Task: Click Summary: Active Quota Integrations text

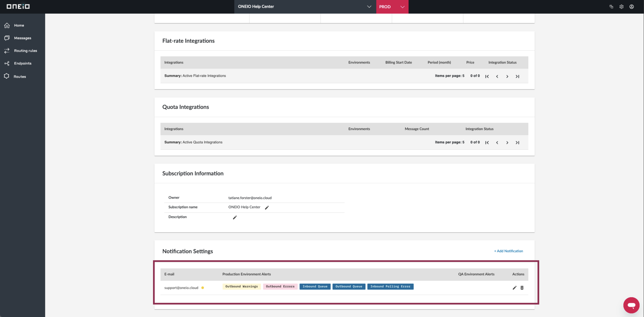Action: (x=193, y=142)
